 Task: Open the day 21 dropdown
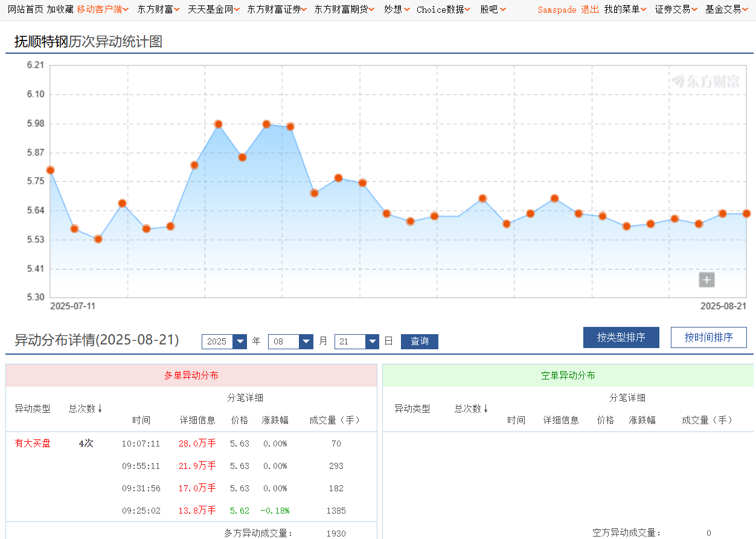[357, 341]
